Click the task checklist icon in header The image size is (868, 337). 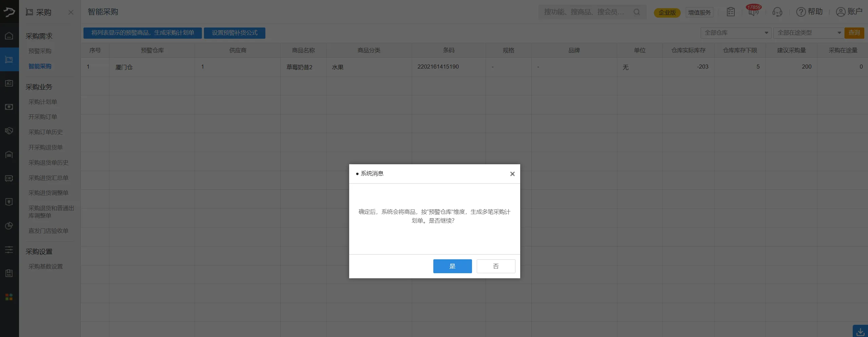[x=731, y=12]
